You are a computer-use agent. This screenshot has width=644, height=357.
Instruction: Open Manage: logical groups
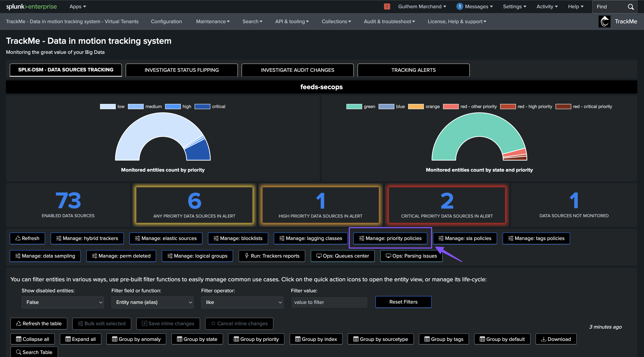point(197,256)
